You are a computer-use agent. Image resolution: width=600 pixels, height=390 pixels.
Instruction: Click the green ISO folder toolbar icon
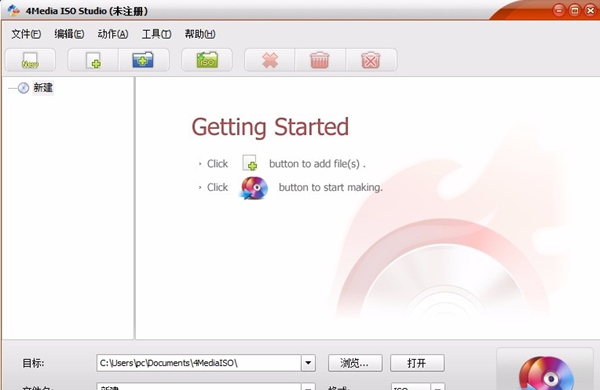(x=207, y=60)
